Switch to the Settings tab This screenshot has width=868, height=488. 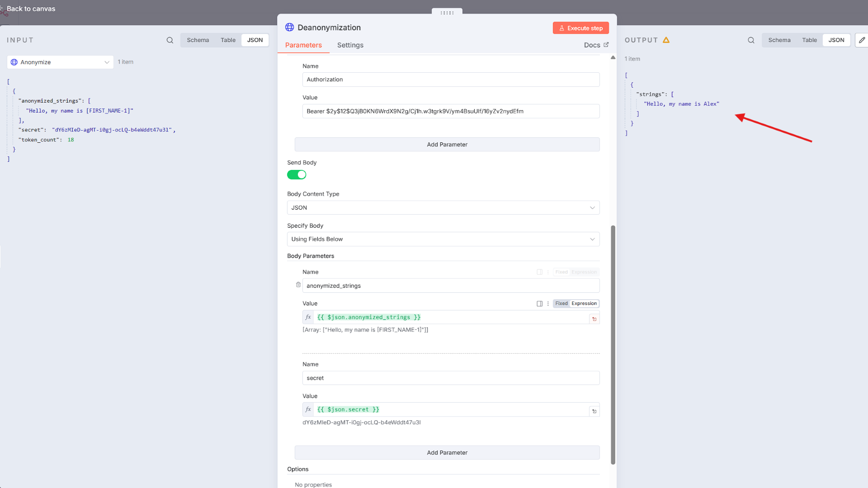[x=350, y=45]
